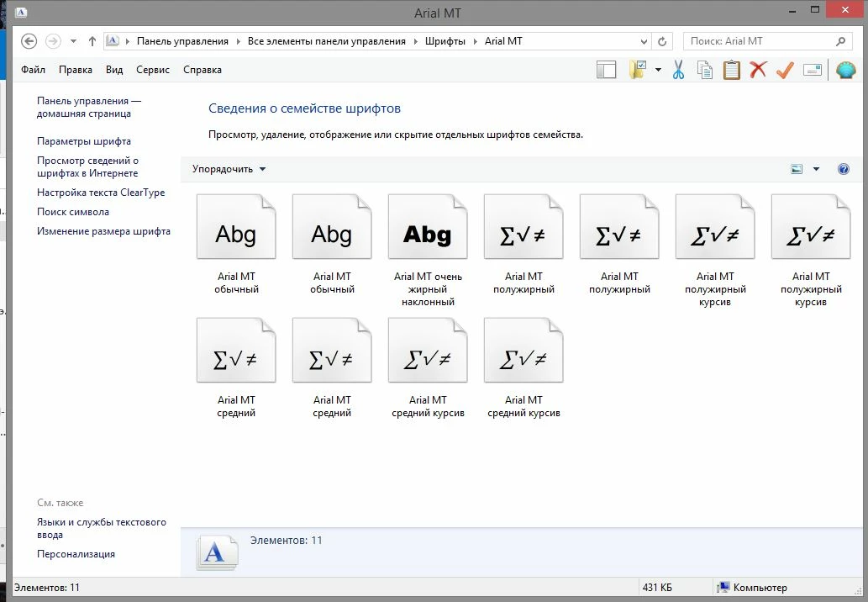Open Просмотр сведений о шрифтах в Интернете
Viewport: 868px width, 602px height.
87,166
